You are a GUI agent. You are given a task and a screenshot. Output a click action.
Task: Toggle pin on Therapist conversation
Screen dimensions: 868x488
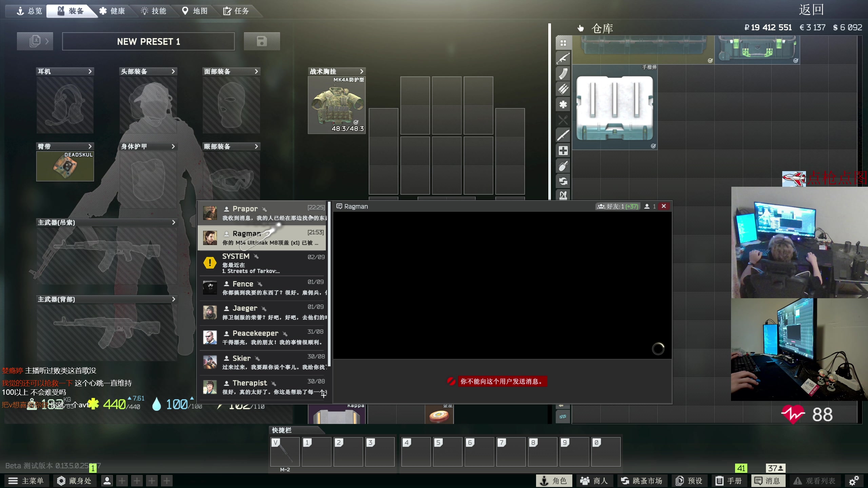click(274, 383)
